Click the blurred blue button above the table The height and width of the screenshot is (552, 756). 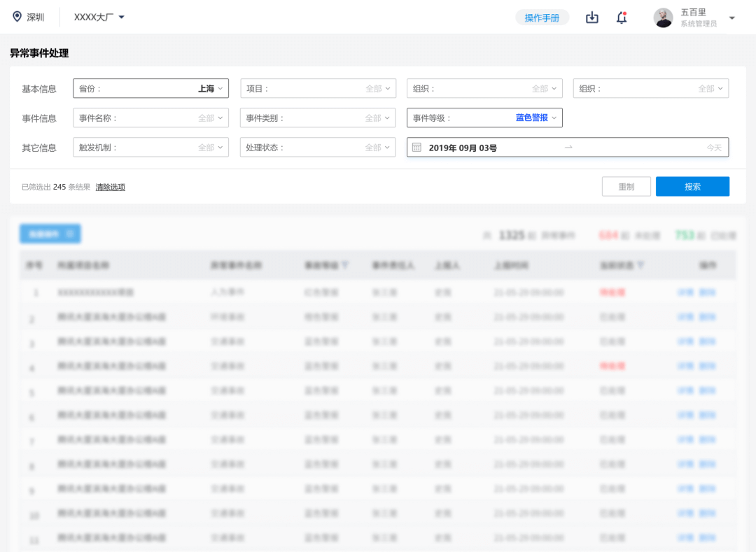pos(50,234)
